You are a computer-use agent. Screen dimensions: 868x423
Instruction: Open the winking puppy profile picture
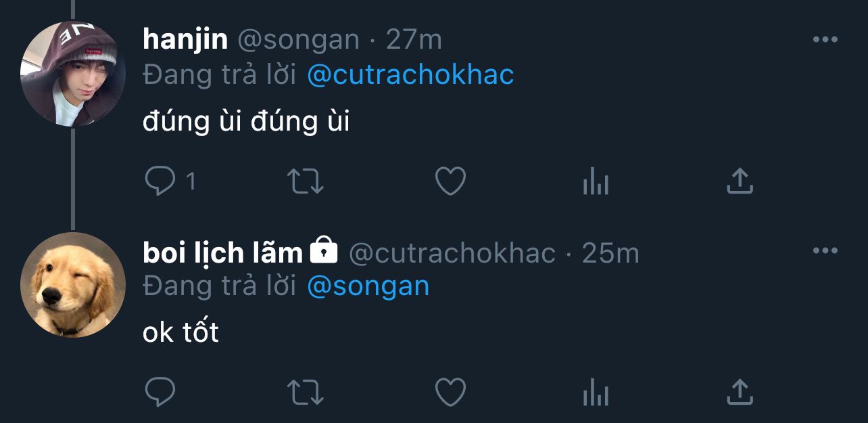72,285
